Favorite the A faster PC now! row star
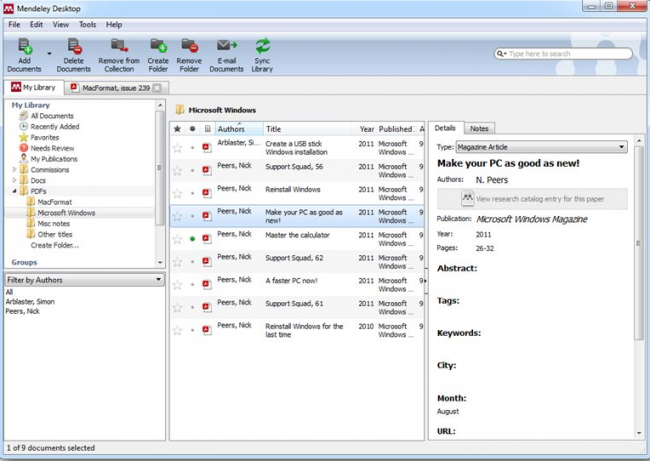This screenshot has width=650, height=461. 177,284
